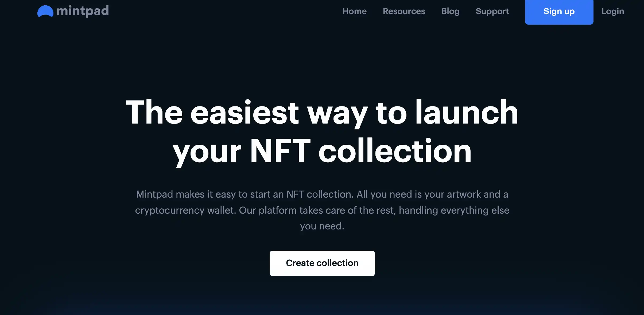The width and height of the screenshot is (644, 315).
Task: Open the Resources navigation menu
Action: click(404, 11)
